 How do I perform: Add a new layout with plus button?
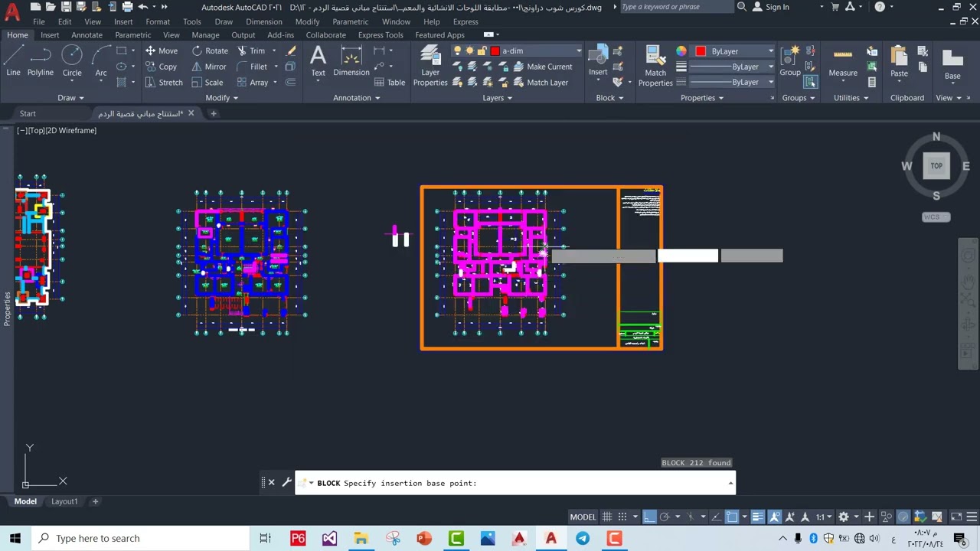95,501
